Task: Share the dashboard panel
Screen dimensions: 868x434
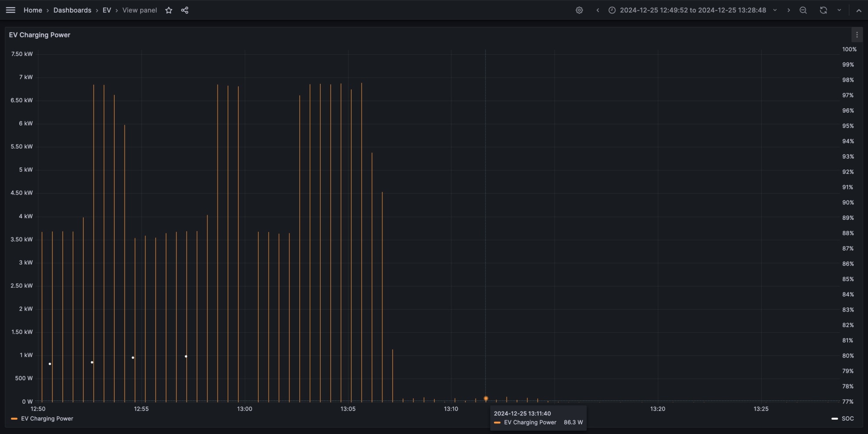Action: (184, 10)
